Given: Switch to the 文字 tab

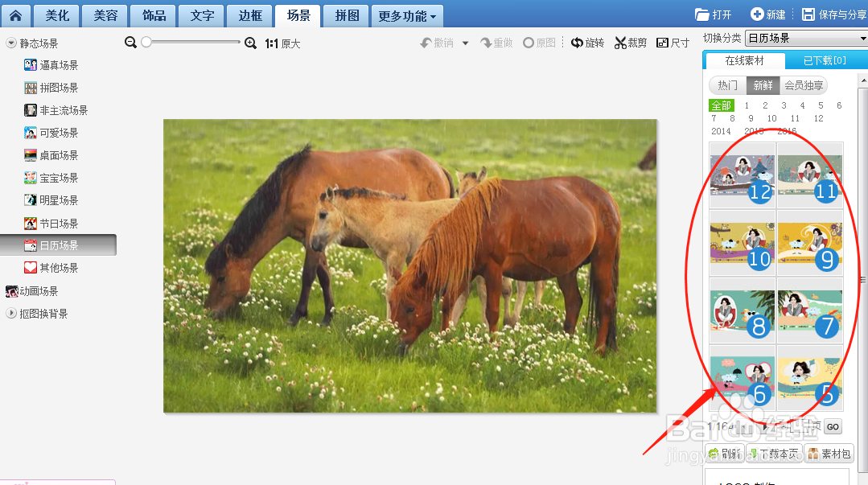Looking at the screenshot, I should tap(202, 15).
